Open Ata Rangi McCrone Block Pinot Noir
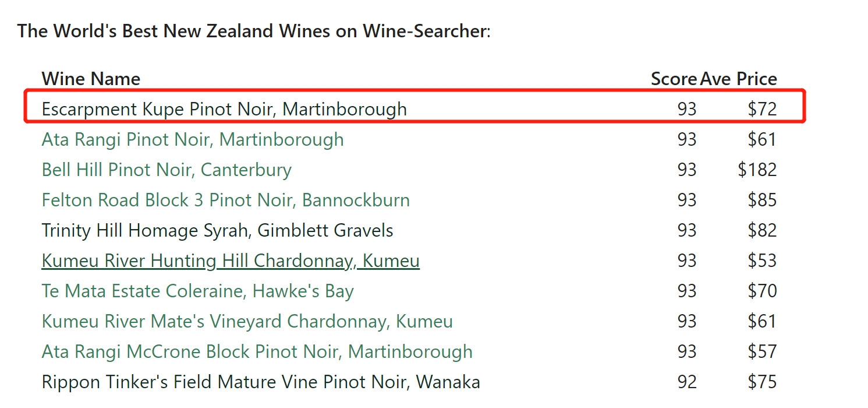The width and height of the screenshot is (868, 408). (257, 351)
